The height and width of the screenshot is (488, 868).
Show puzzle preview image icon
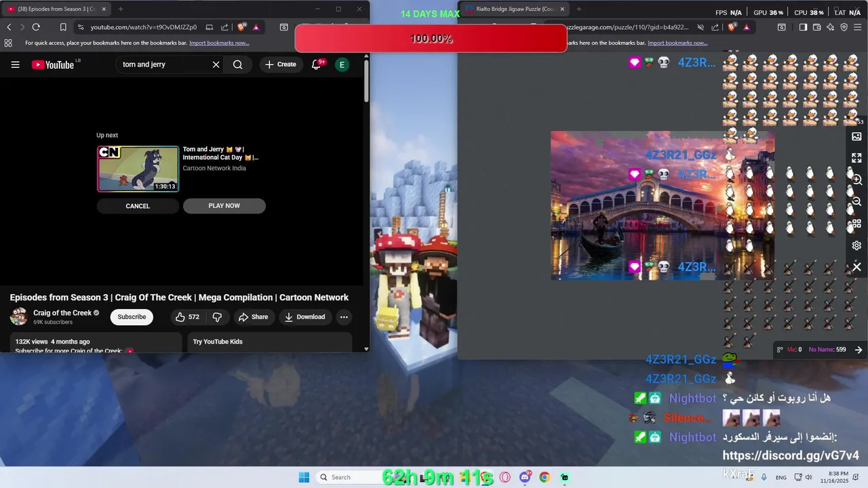(856, 136)
